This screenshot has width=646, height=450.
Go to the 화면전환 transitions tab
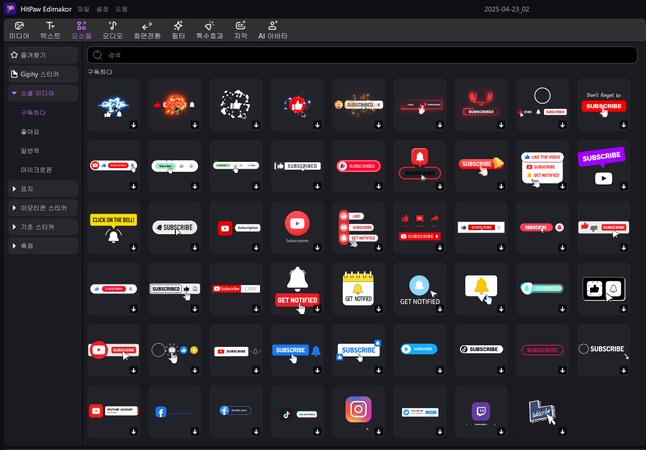pos(147,30)
